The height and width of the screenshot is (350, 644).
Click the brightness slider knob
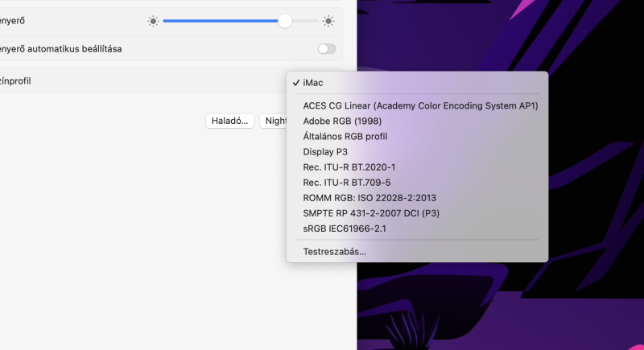285,21
